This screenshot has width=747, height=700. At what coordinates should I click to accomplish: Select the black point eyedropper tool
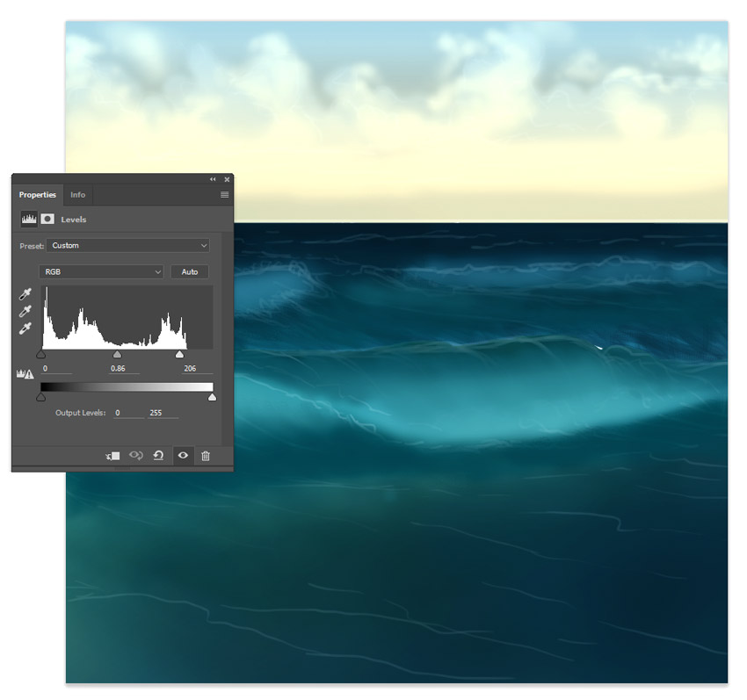23,295
